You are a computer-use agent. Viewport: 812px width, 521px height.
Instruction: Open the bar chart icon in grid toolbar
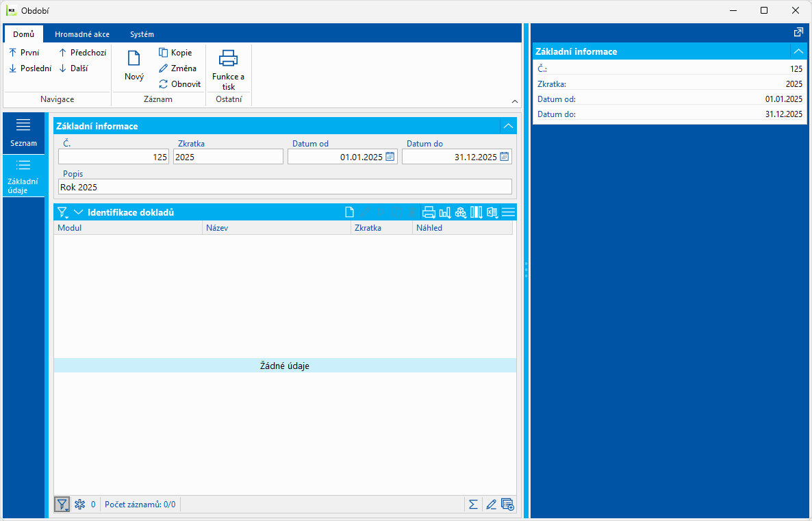445,212
